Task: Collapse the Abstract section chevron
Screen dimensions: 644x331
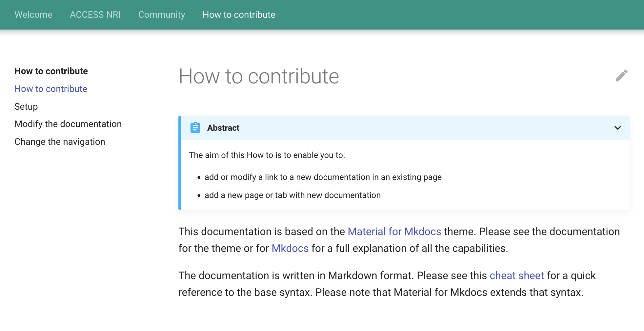Action: pos(618,128)
